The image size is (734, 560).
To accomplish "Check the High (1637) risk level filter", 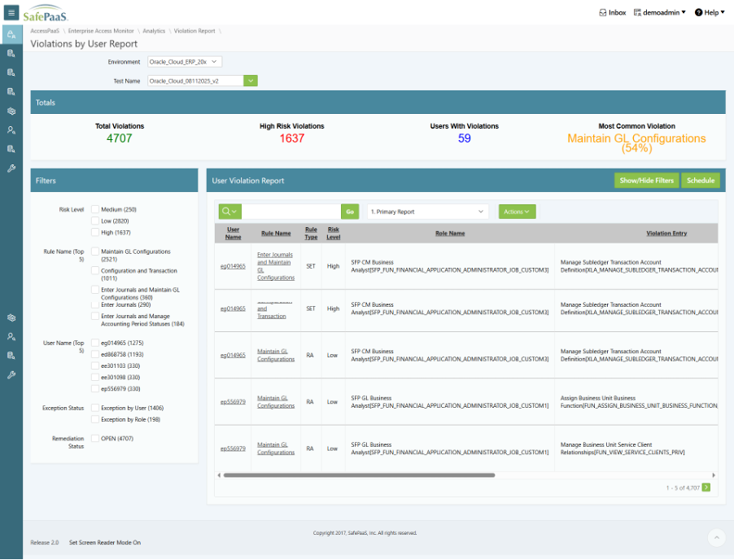I will pyautogui.click(x=96, y=233).
